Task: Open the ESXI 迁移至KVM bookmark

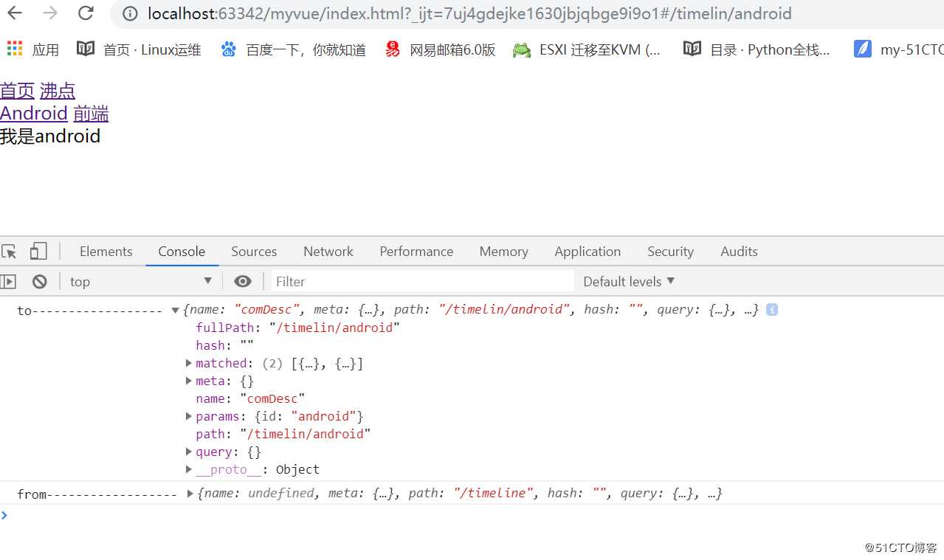Action: [588, 49]
